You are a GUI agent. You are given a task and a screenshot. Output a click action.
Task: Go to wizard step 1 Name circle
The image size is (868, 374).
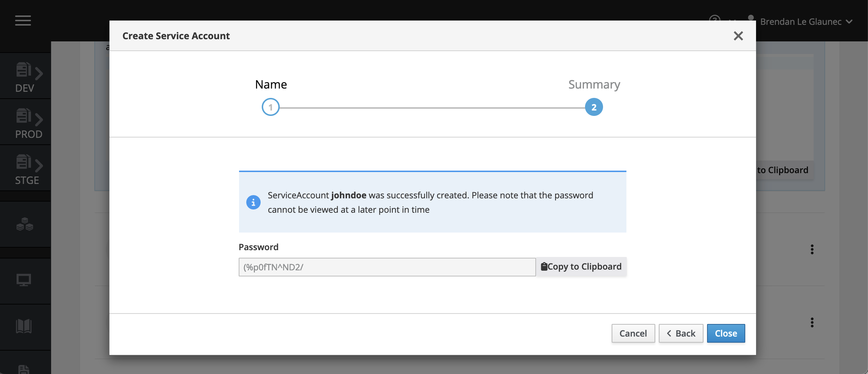(x=271, y=107)
